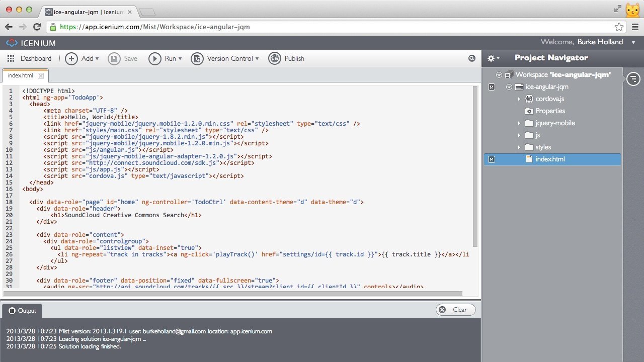Screen dimensions: 644x362
Task: Click the code line with title Hello, World
Action: 91,117
